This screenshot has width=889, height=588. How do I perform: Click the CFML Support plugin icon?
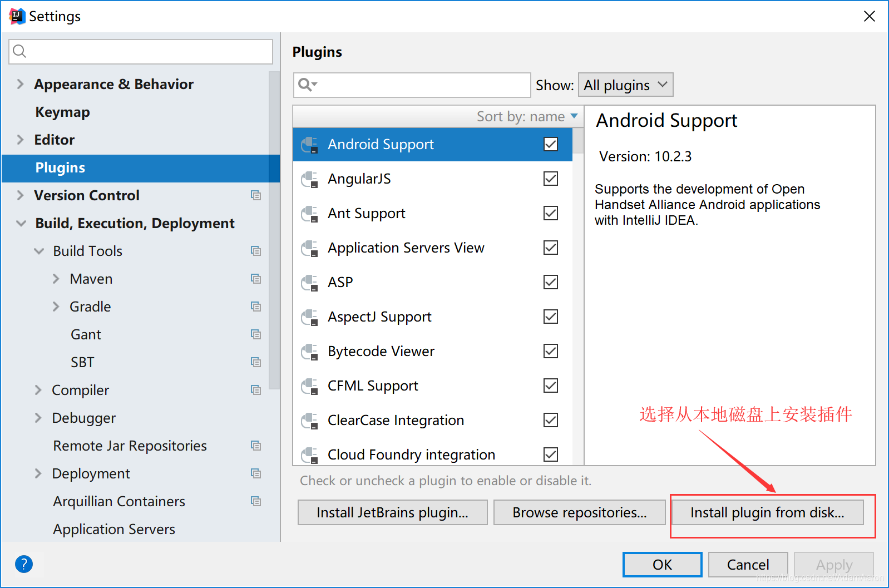(310, 386)
